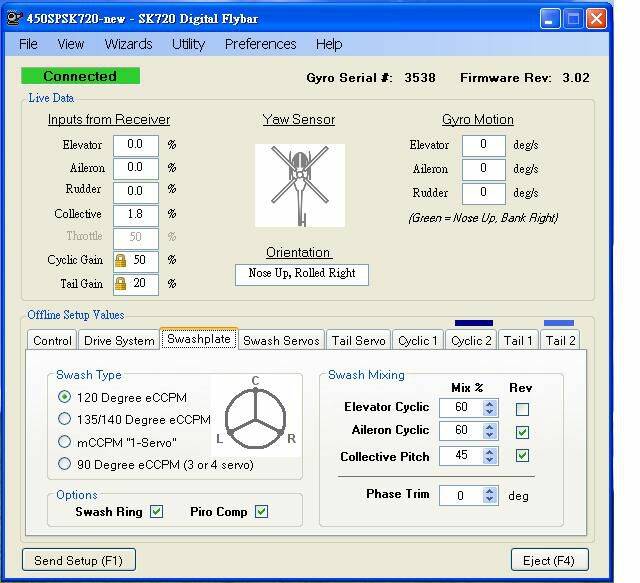640x583 pixels.
Task: Open the Utility menu
Action: (188, 44)
